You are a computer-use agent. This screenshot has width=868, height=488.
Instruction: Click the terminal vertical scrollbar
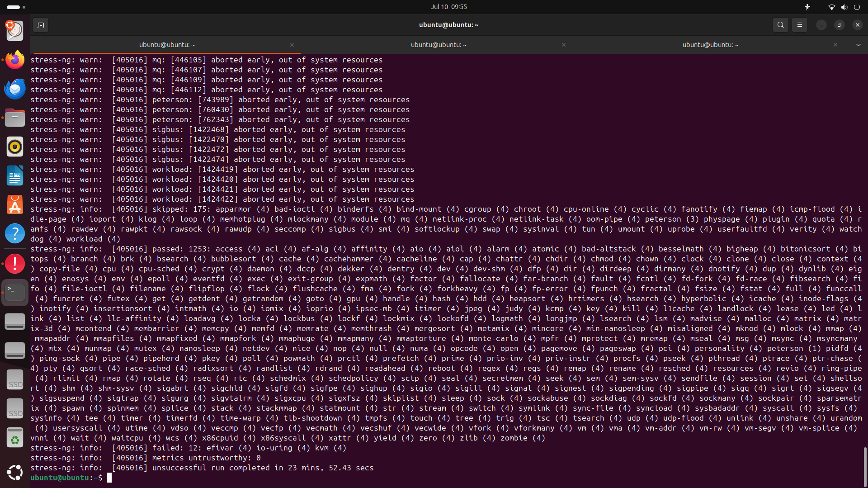tap(865, 466)
